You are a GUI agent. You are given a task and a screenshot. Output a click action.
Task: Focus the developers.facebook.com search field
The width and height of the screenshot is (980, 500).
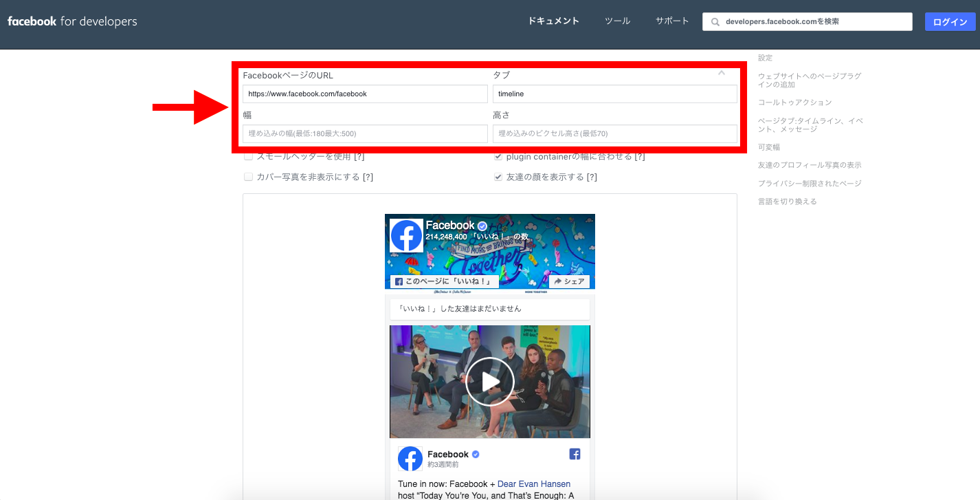(808, 22)
